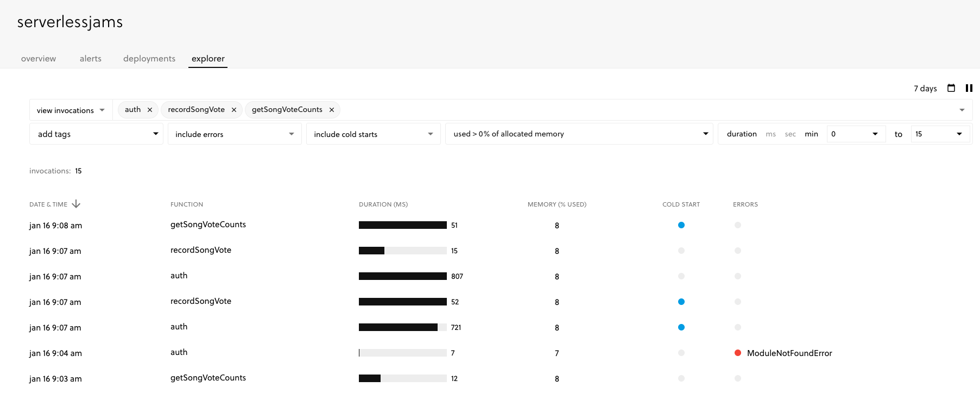The image size is (980, 393).
Task: Open the view invocations dropdown
Action: click(71, 110)
